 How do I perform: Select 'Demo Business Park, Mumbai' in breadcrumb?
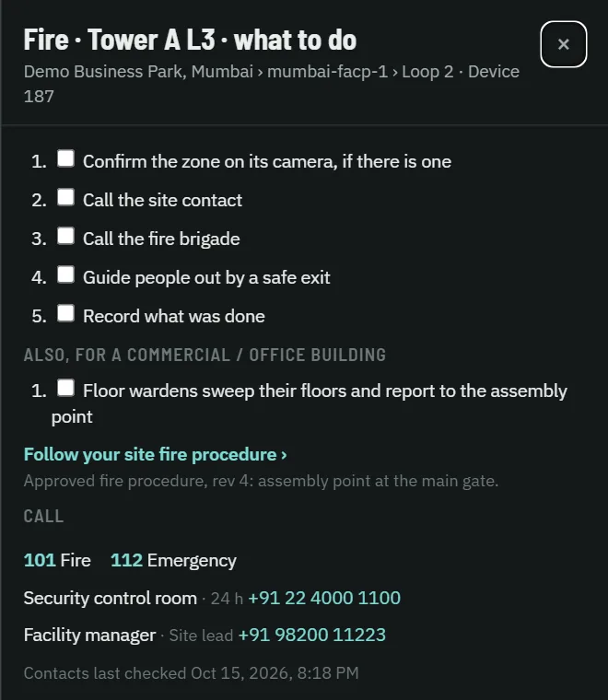click(138, 72)
